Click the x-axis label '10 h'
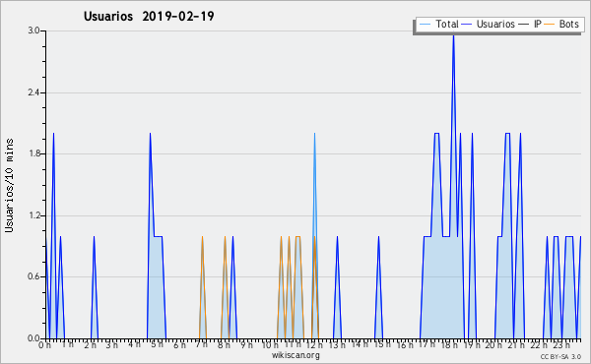 tap(270, 345)
